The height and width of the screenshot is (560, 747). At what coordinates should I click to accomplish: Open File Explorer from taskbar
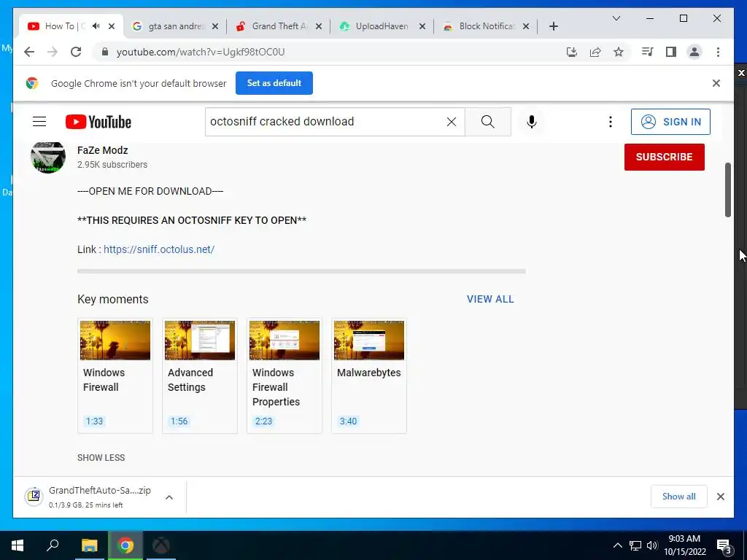coord(89,545)
